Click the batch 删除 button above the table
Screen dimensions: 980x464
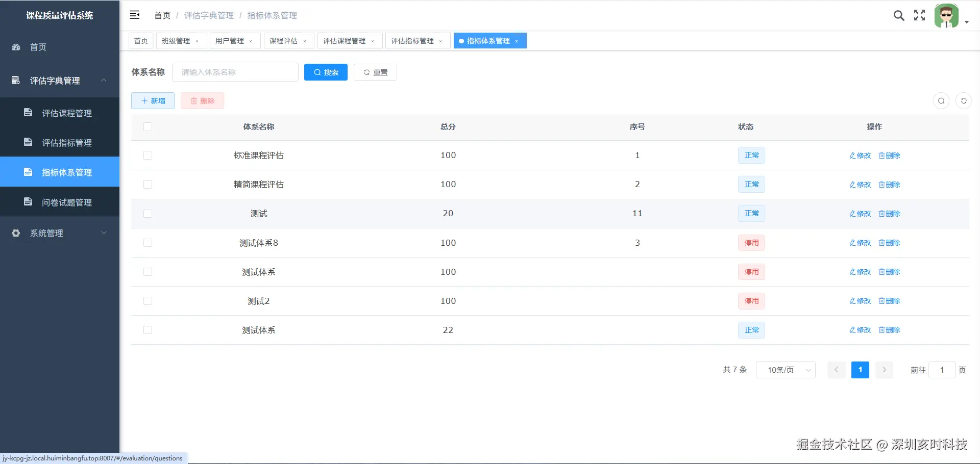coord(202,101)
